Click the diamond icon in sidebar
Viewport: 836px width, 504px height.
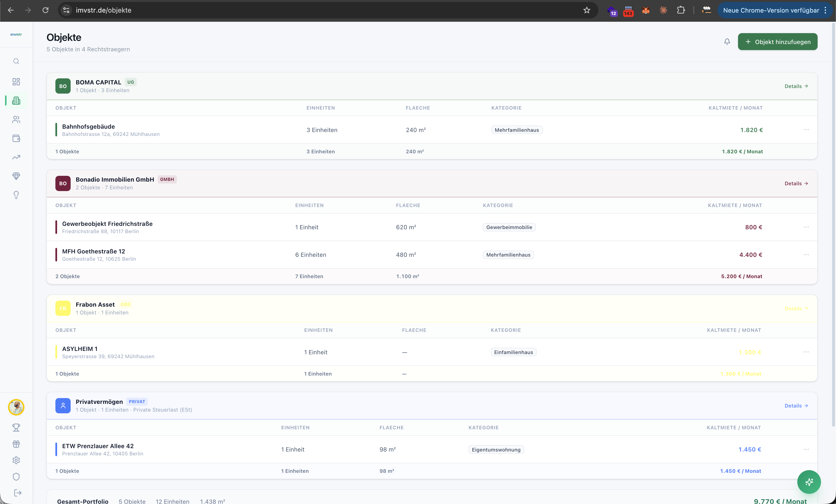(x=16, y=176)
